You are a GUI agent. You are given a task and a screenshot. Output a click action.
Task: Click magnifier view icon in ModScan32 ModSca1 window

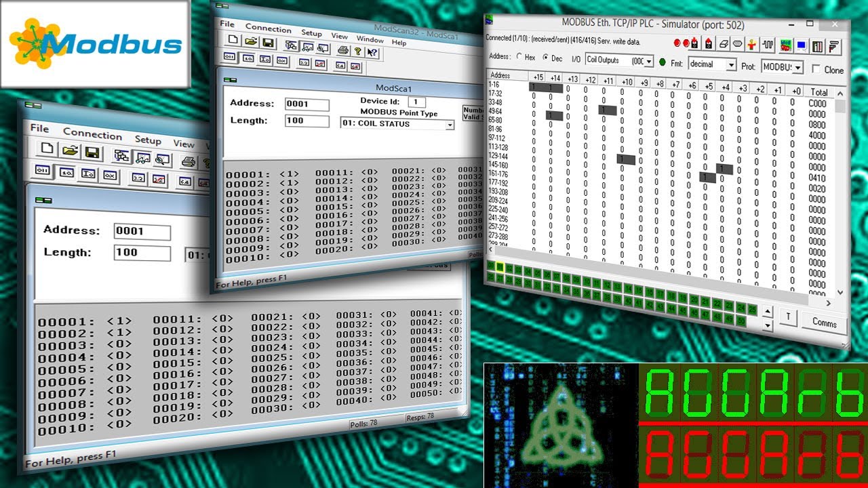tap(323, 48)
